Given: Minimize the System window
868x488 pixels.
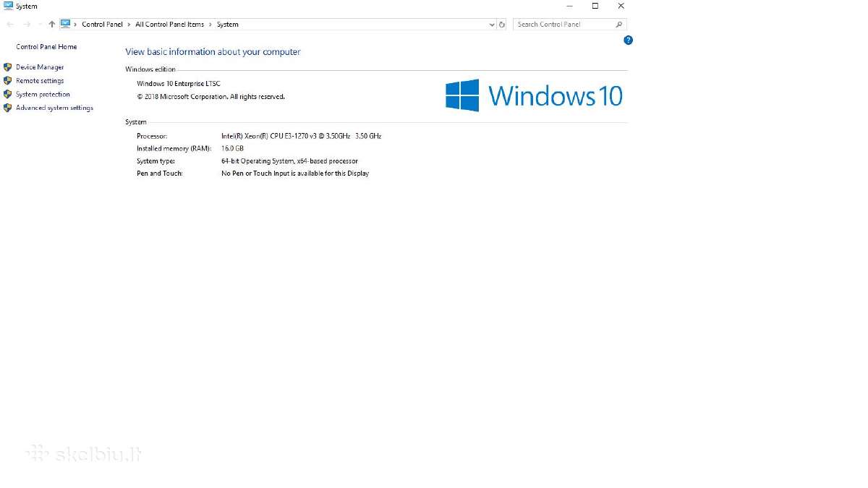Looking at the screenshot, I should pos(569,6).
